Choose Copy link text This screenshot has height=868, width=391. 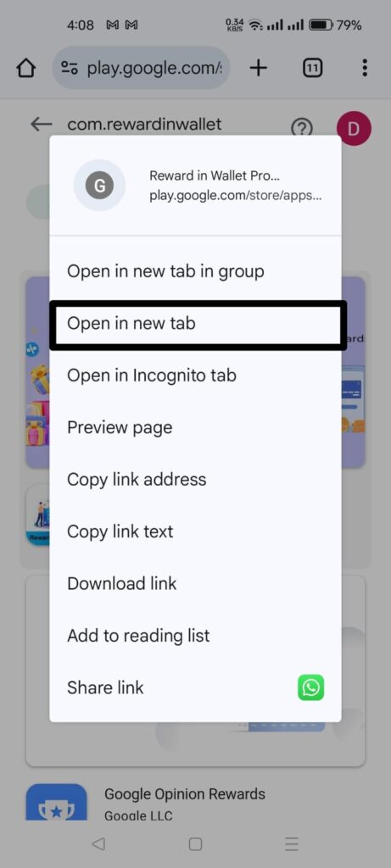(195, 531)
